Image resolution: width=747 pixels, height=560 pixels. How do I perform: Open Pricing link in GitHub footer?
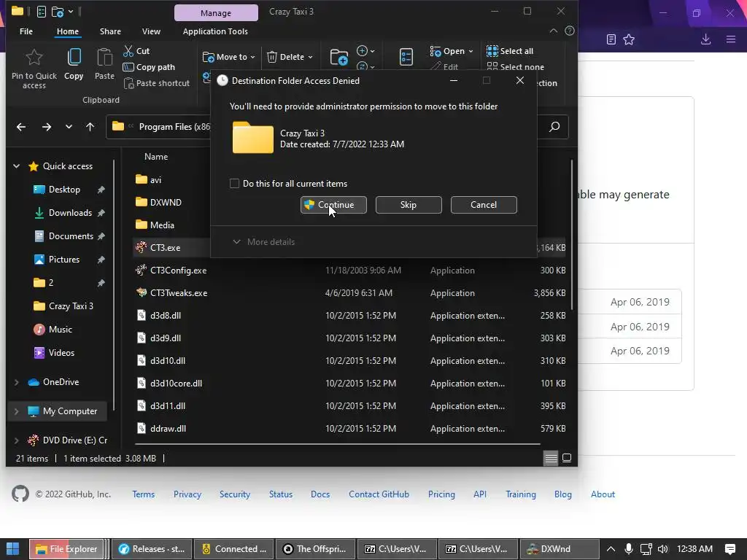click(441, 494)
